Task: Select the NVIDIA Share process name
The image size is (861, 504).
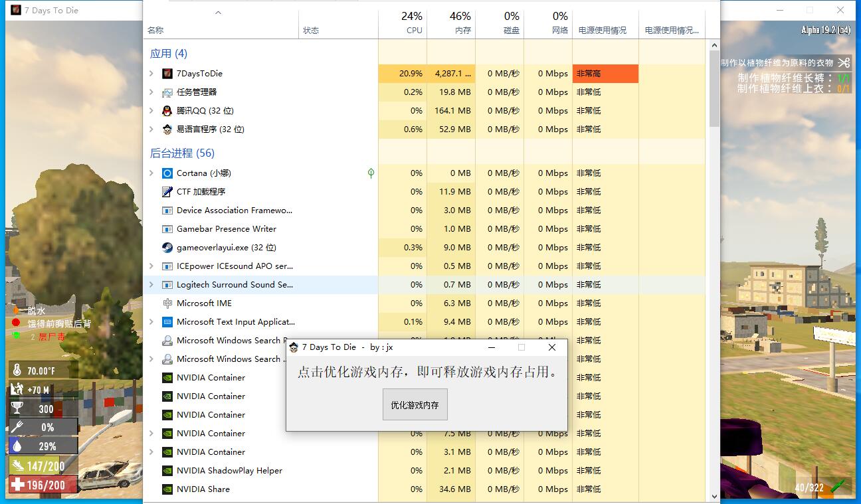Action: point(203,489)
